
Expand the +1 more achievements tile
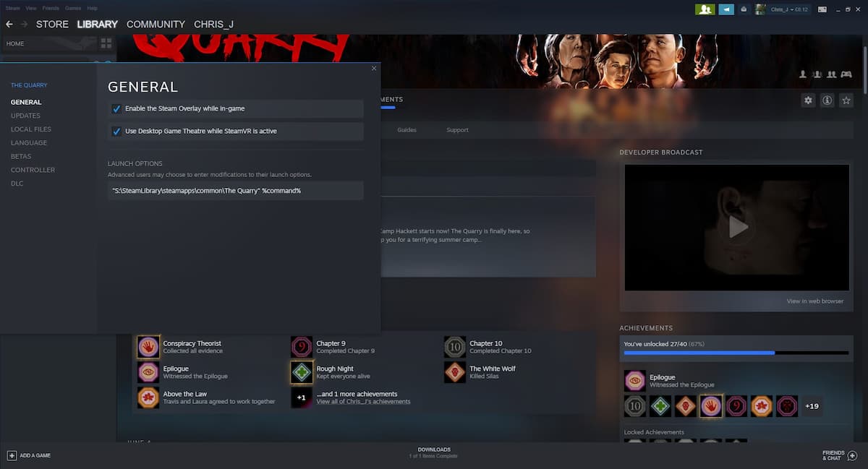(x=302, y=397)
